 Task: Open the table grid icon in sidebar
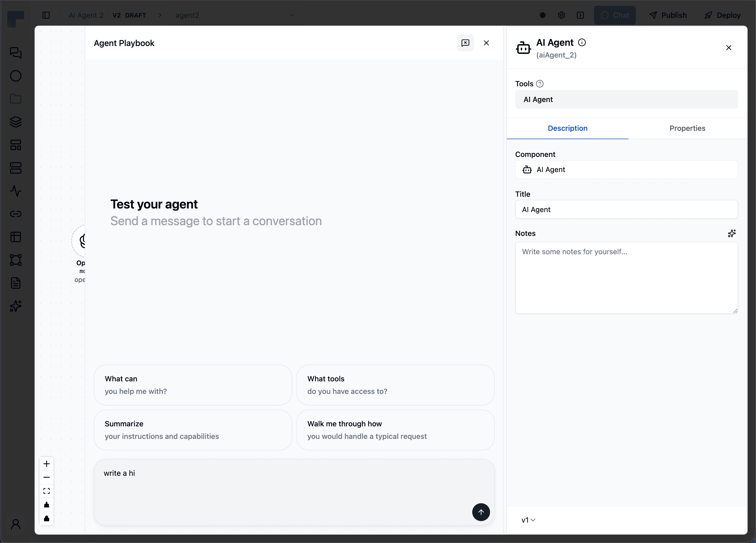[16, 237]
